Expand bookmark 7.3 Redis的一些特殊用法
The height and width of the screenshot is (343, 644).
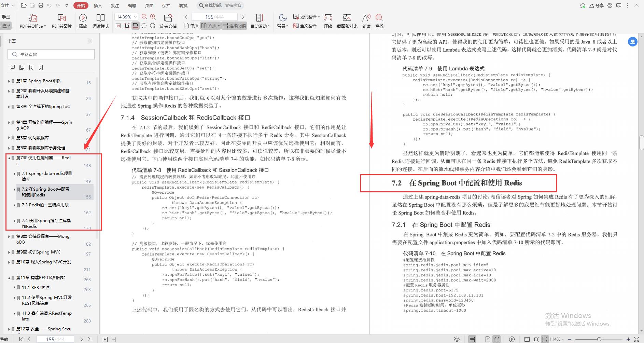(14, 205)
